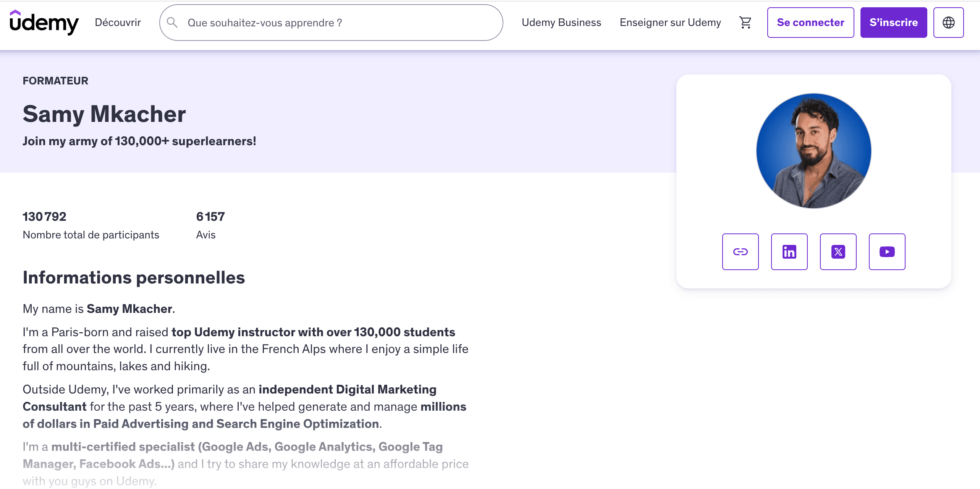Image resolution: width=980 pixels, height=489 pixels.
Task: Click the FORMATEUR label
Action: 55,81
